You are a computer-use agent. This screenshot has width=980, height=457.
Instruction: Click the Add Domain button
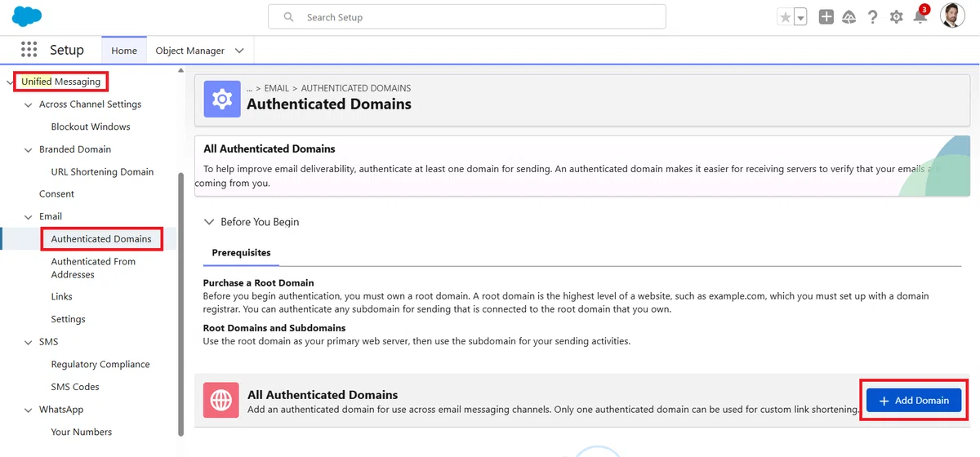914,401
